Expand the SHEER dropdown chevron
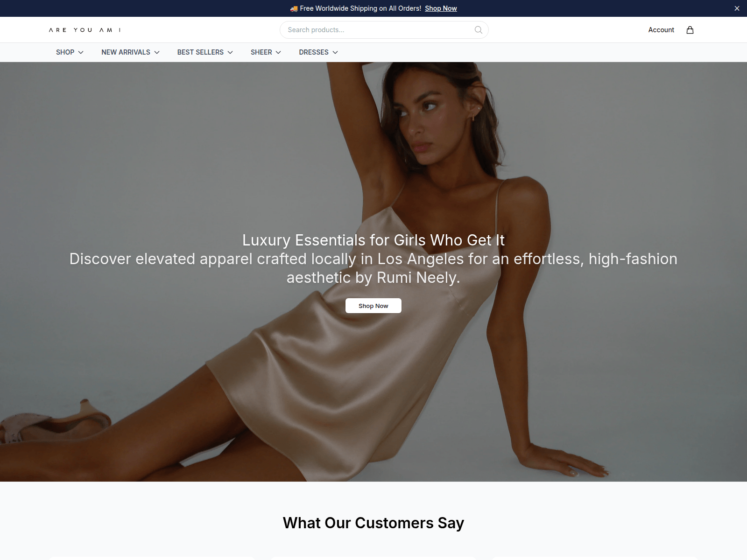747x560 pixels. [278, 52]
